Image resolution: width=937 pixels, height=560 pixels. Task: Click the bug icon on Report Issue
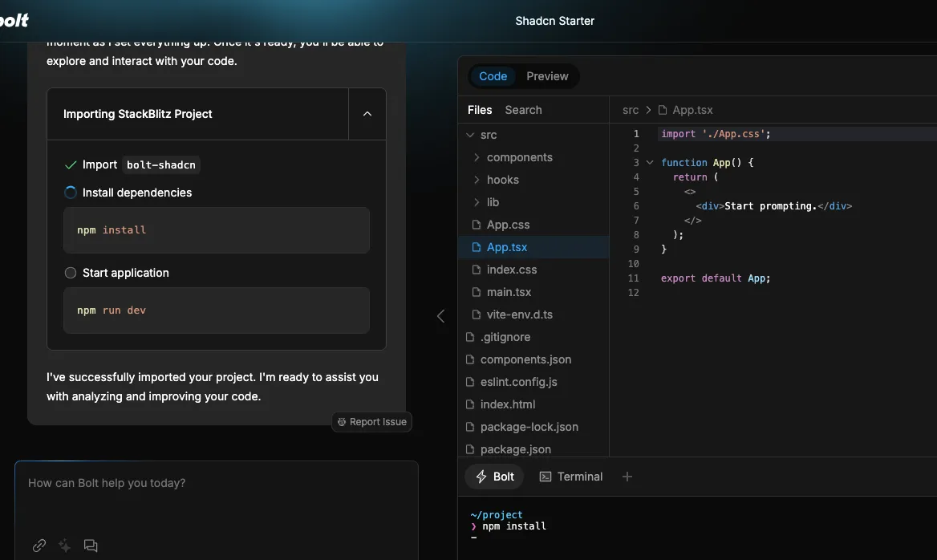(342, 422)
